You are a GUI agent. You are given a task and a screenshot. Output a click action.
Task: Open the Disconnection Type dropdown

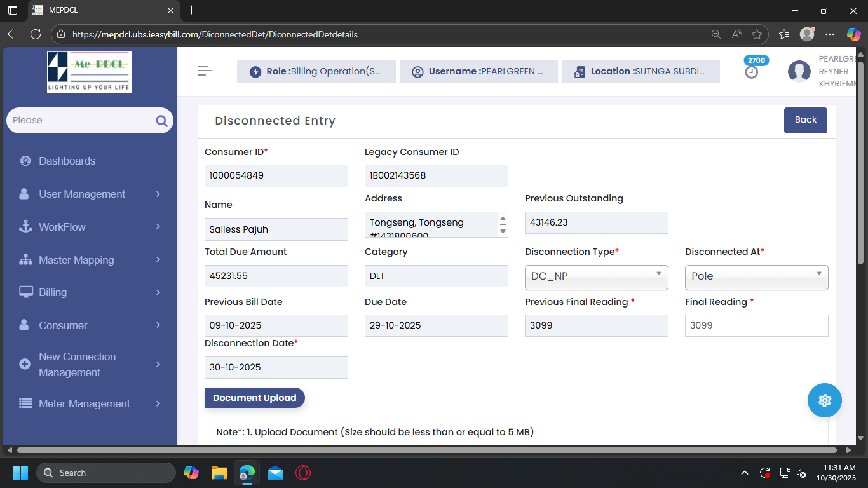click(x=596, y=277)
